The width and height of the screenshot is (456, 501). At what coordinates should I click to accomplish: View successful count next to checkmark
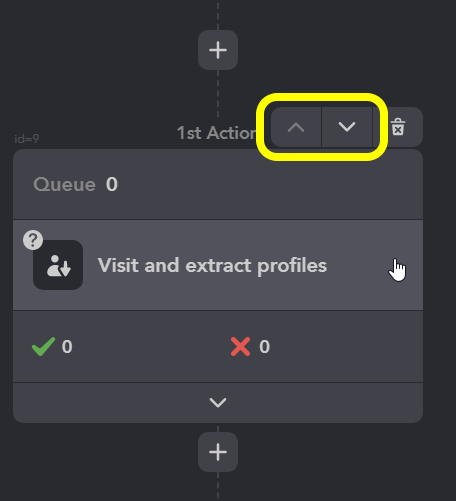point(67,347)
